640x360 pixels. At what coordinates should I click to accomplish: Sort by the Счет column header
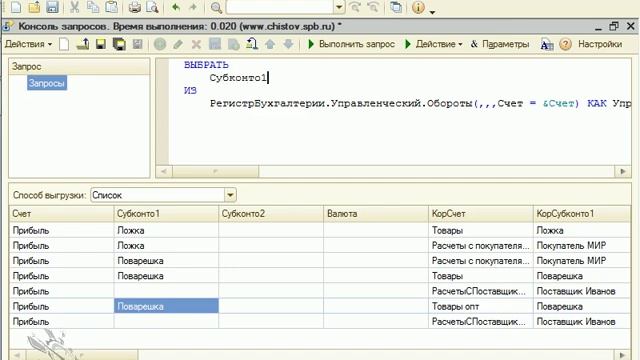tap(61, 213)
